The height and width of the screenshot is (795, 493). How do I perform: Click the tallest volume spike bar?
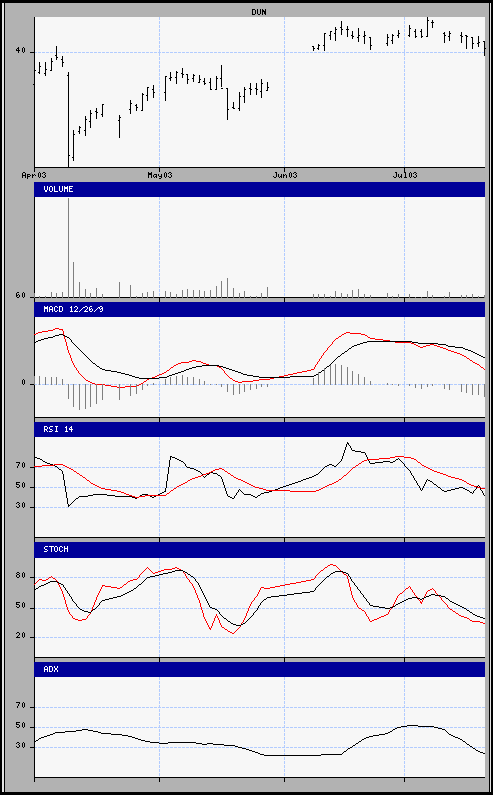pos(68,247)
